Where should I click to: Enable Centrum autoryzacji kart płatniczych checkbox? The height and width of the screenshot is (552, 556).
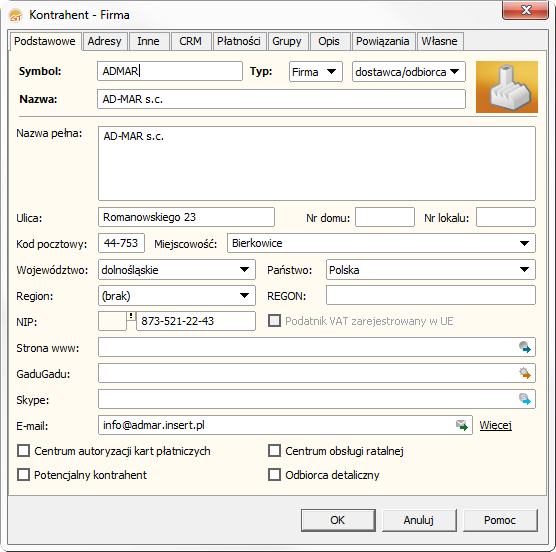(24, 451)
